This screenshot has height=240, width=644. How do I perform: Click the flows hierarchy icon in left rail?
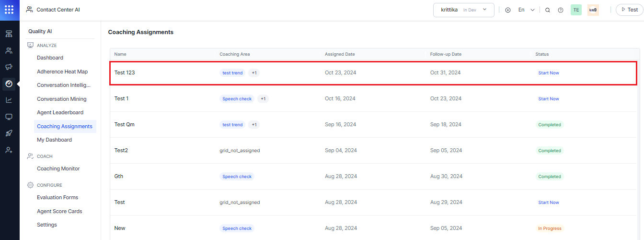9,34
